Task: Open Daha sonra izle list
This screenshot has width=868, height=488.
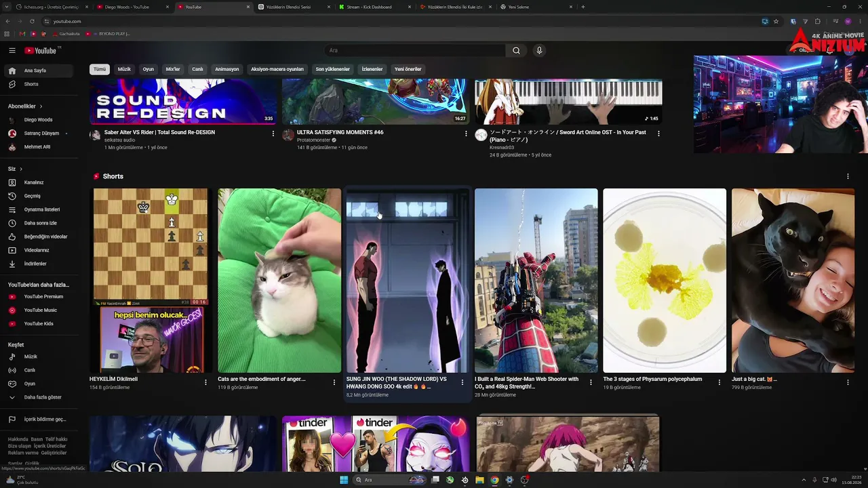Action: tap(41, 223)
